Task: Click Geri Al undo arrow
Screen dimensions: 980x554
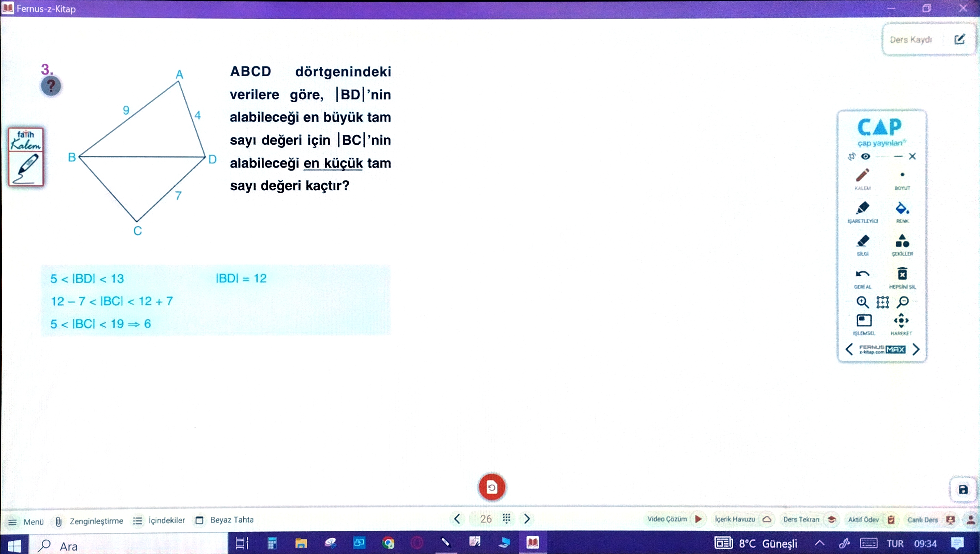Action: point(862,274)
